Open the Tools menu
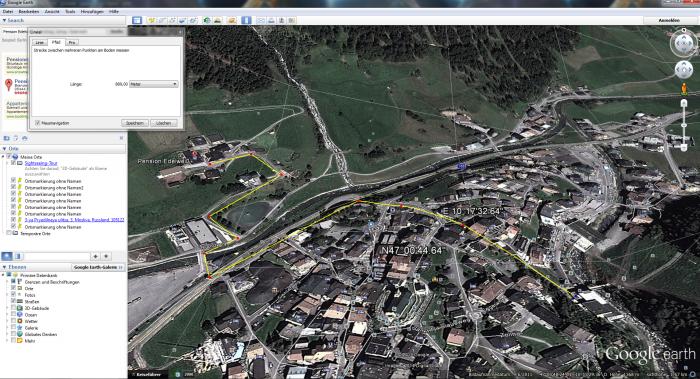Viewport: 700px width, 379px height. 70,11
